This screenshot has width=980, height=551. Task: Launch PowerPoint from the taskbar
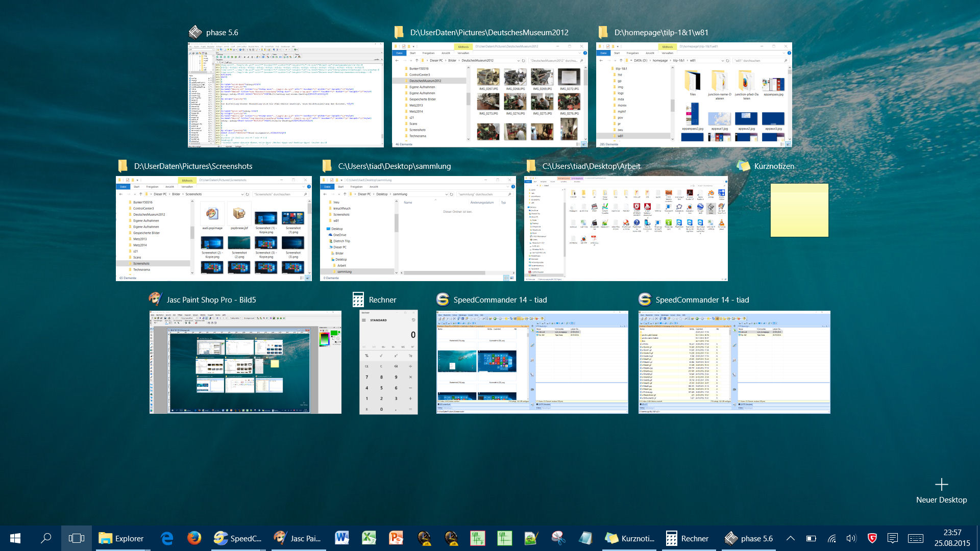tap(396, 538)
